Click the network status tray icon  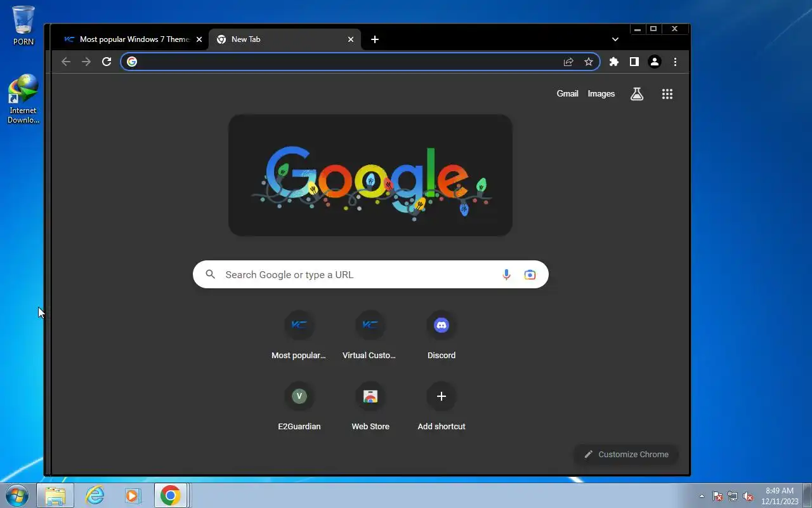pos(733,497)
